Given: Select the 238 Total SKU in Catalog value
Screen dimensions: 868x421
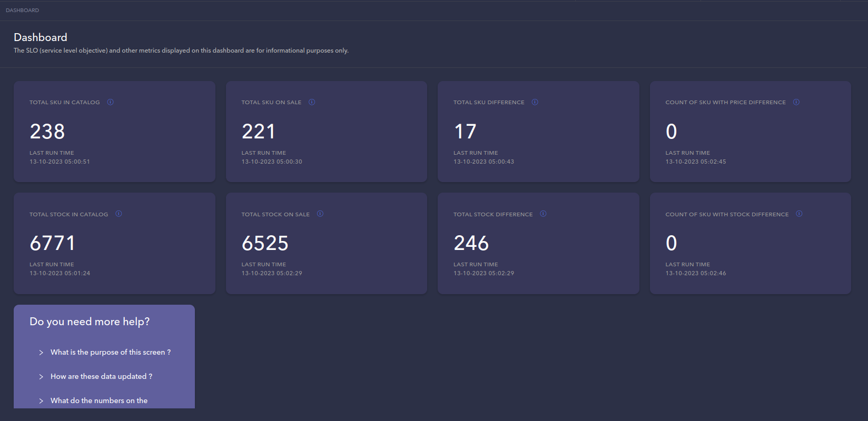Looking at the screenshot, I should tap(47, 132).
